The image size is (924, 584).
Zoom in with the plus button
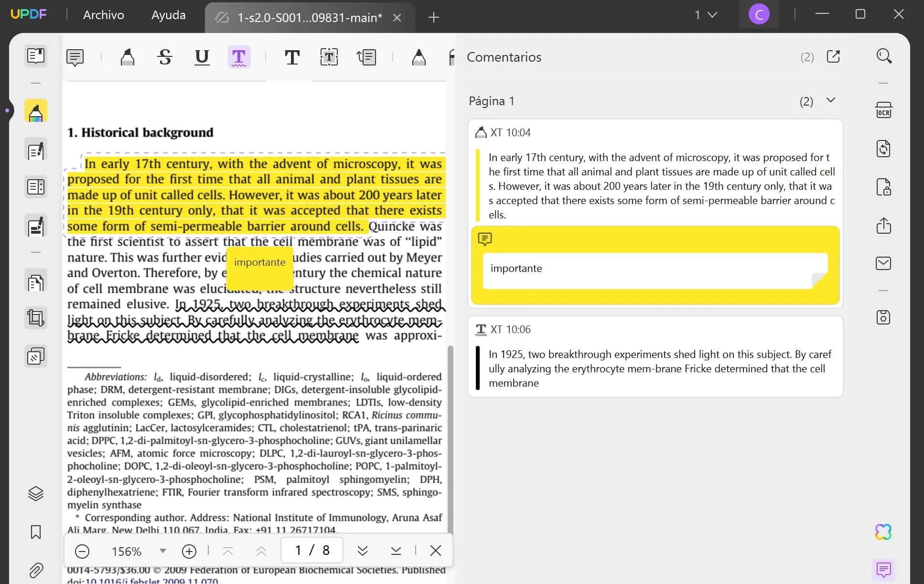189,551
